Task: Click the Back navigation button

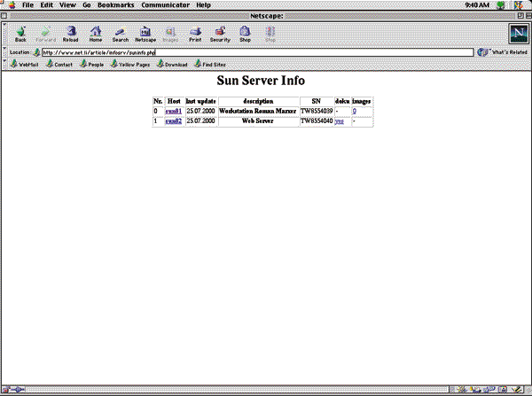Action: [x=20, y=33]
